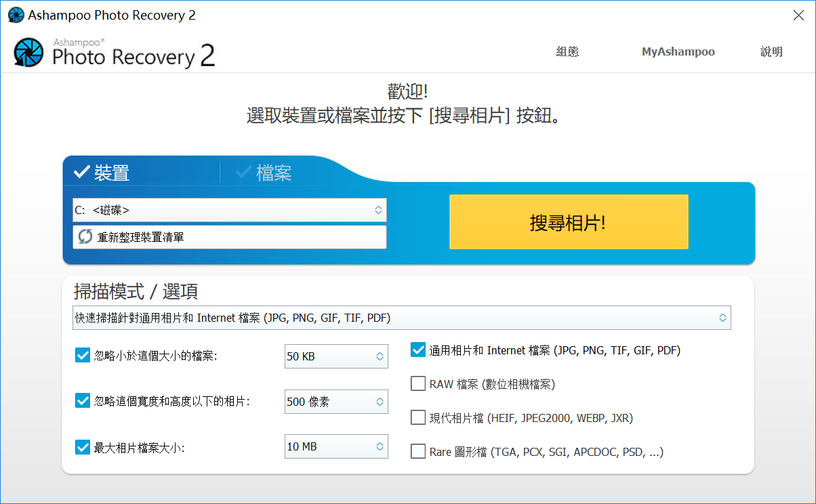Click the small title bar app icon

pyautogui.click(x=15, y=15)
